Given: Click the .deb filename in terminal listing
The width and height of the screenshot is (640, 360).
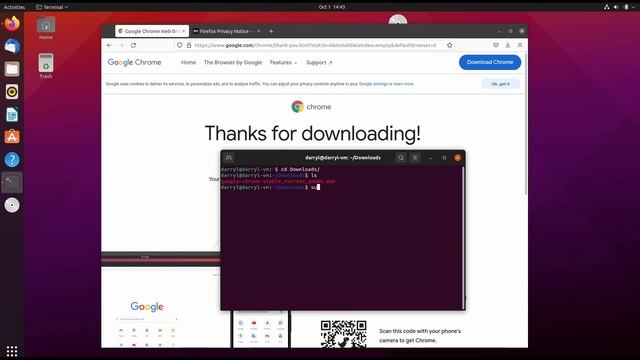Looking at the screenshot, I should coord(278,181).
